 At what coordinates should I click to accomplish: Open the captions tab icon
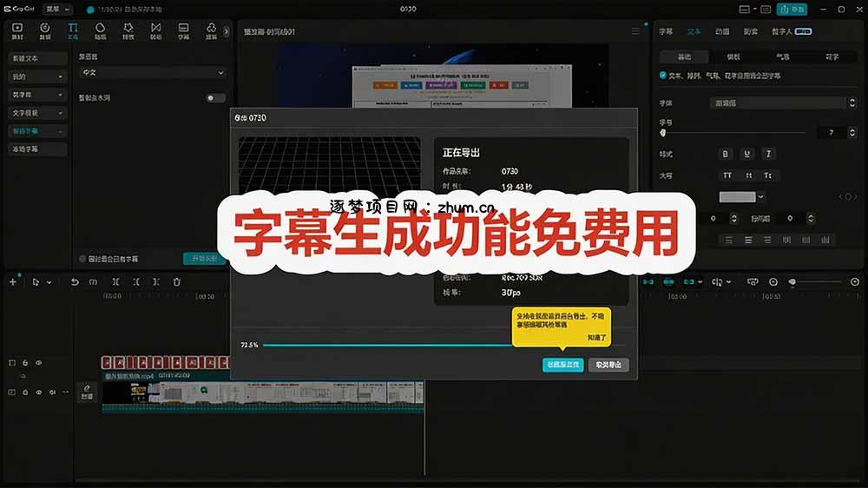tap(183, 31)
